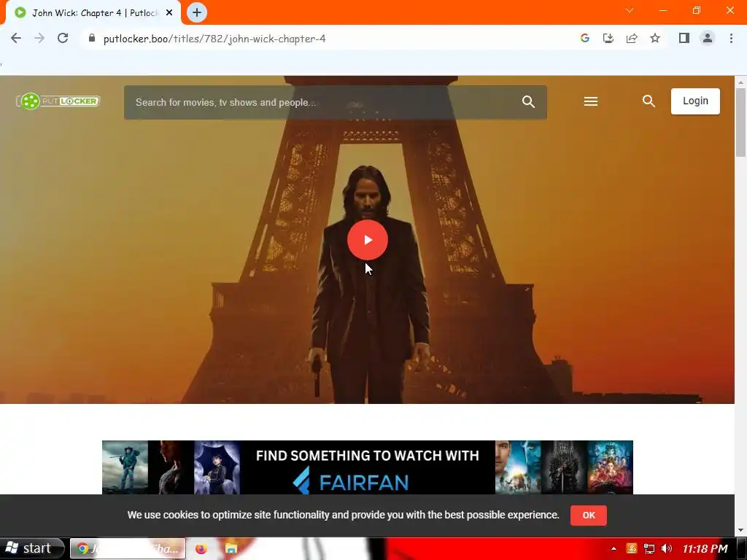Screen dimensions: 747x560
Task: Click the page's vertical scrollbar thumb
Action: pos(740,122)
